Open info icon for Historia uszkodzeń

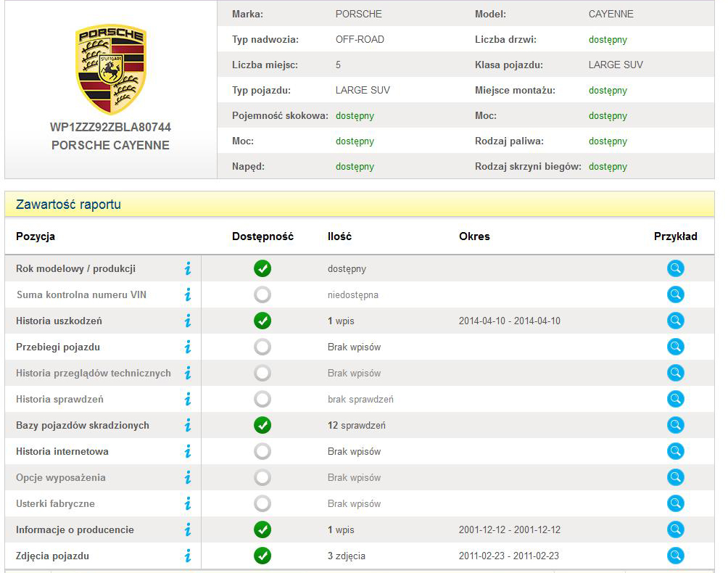point(188,321)
